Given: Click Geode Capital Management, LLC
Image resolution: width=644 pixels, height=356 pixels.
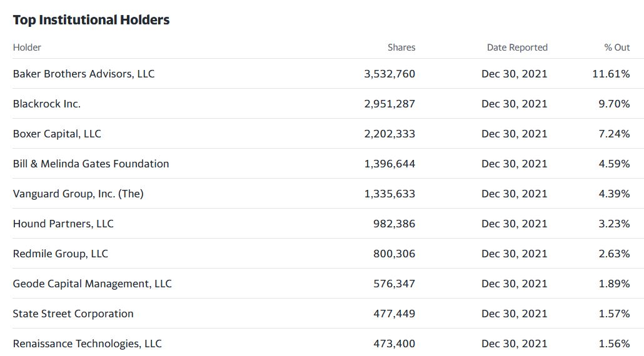Looking at the screenshot, I should pyautogui.click(x=92, y=284).
